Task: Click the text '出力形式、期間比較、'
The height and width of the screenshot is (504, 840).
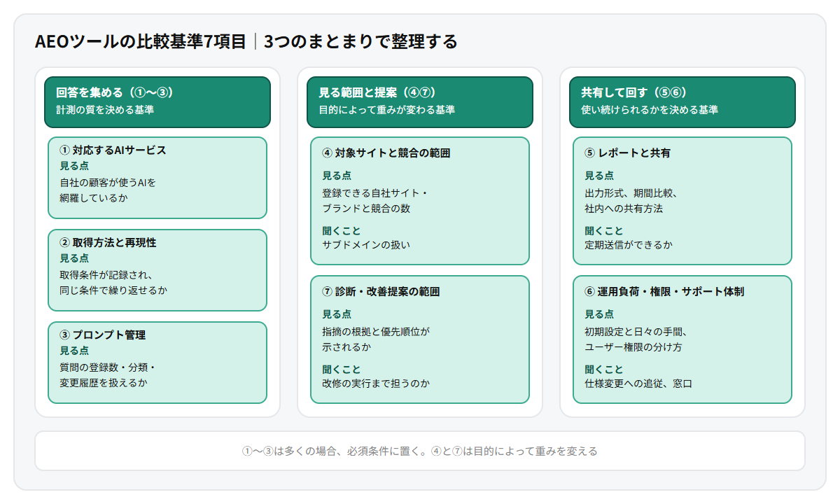Action: coord(631,192)
